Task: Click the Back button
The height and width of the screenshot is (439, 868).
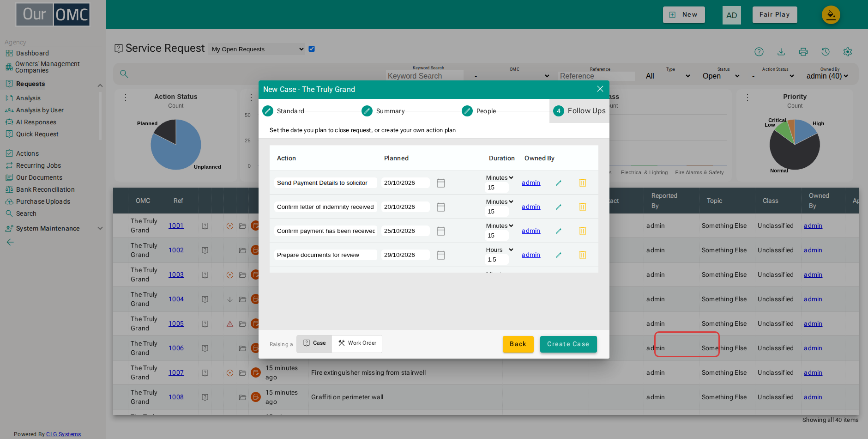Action: 518,344
